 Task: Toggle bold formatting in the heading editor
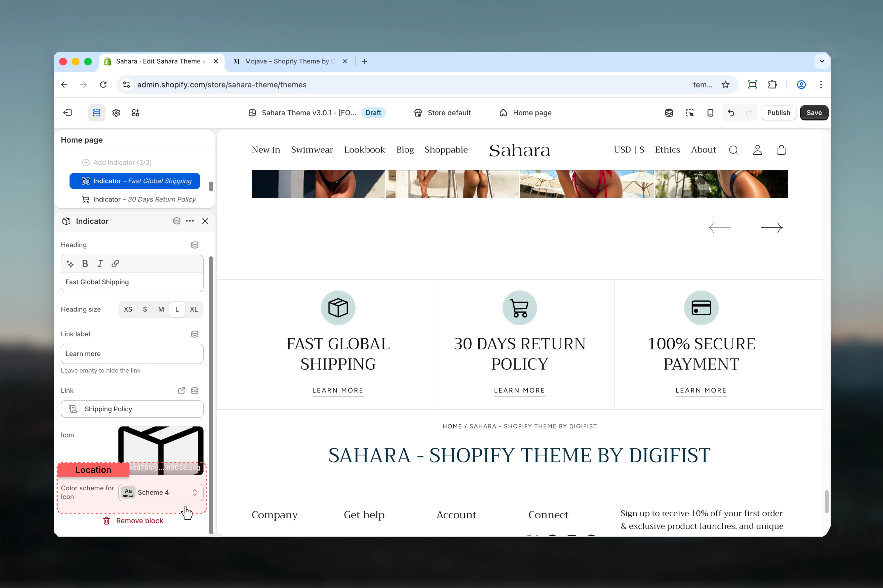85,264
